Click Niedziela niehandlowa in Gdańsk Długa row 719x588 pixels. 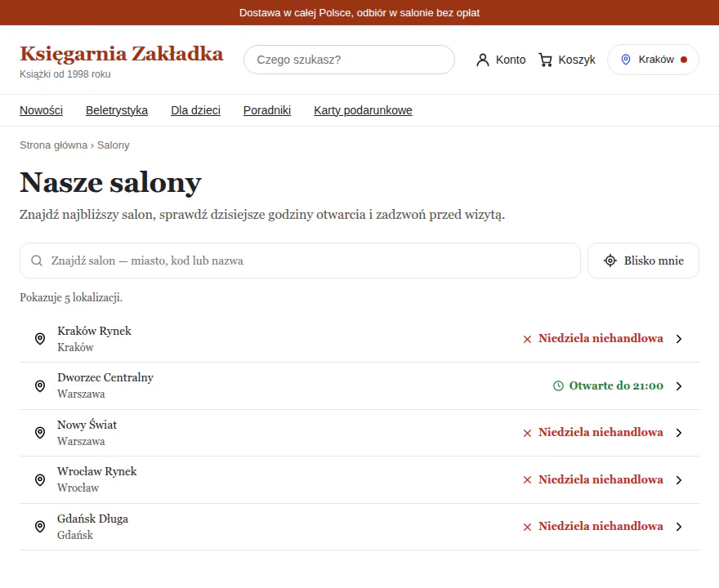(x=601, y=527)
